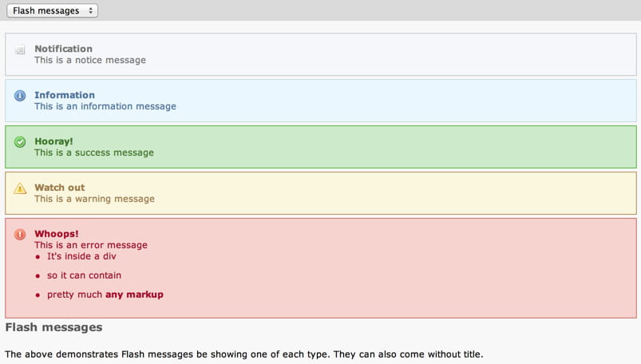Click the bold 'any markup' text
The width and height of the screenshot is (641, 364).
pyautogui.click(x=134, y=295)
